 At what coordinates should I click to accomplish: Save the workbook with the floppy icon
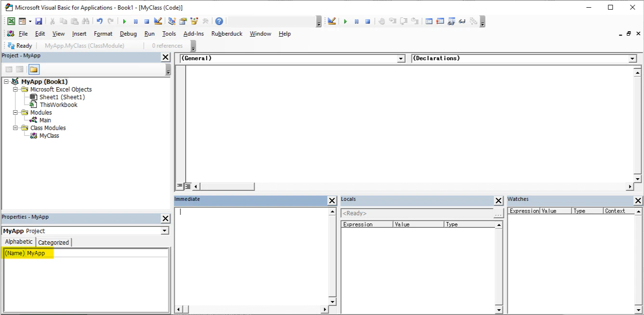39,21
